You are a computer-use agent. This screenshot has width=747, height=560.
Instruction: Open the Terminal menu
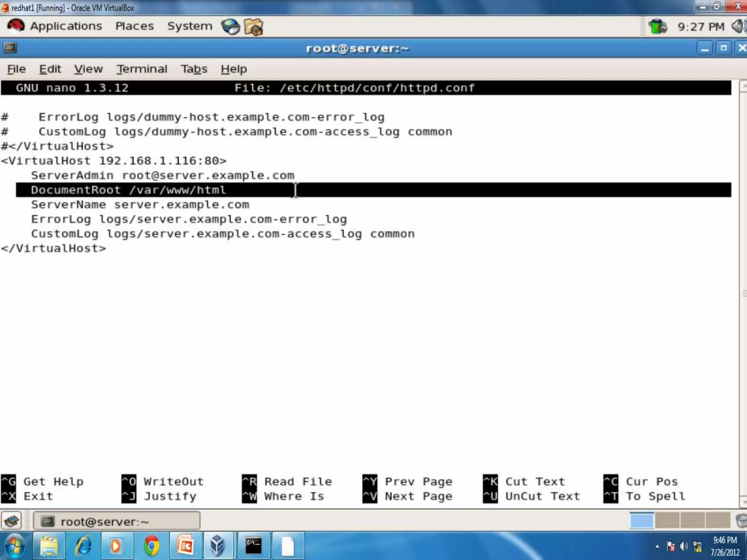142,69
